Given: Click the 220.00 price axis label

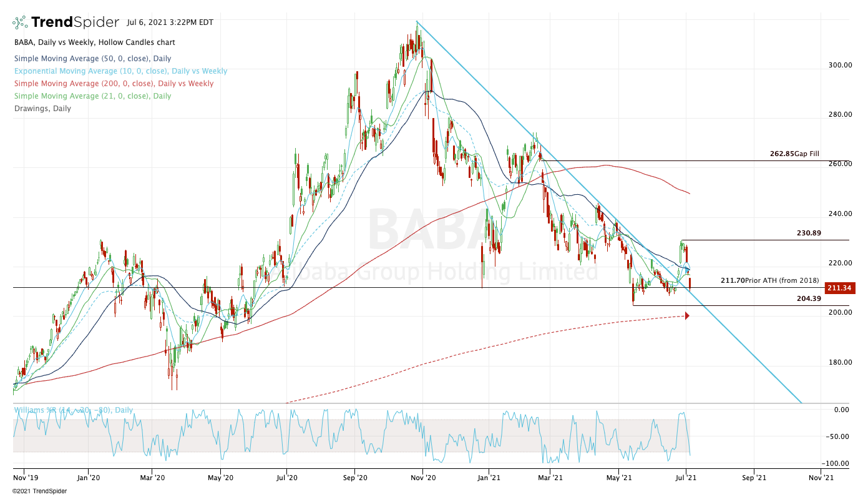Looking at the screenshot, I should (839, 263).
